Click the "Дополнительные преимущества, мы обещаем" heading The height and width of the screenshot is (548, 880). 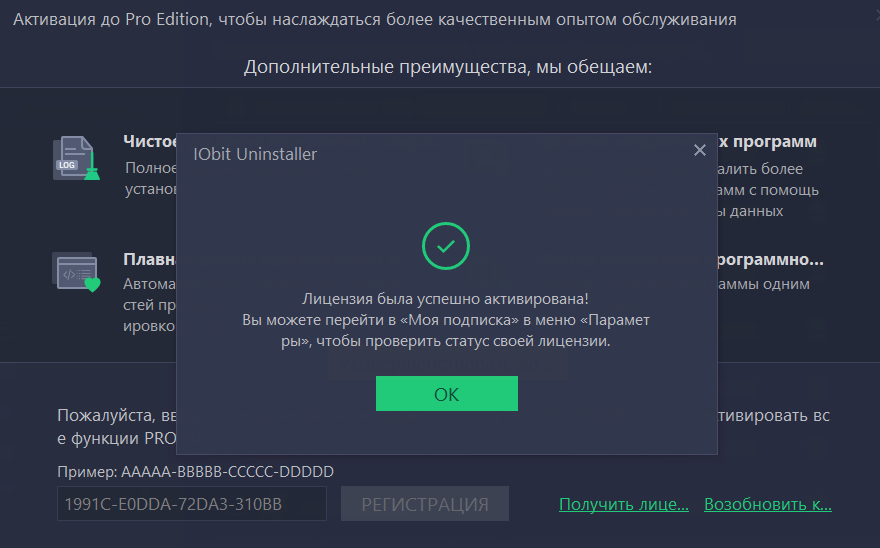[447, 67]
